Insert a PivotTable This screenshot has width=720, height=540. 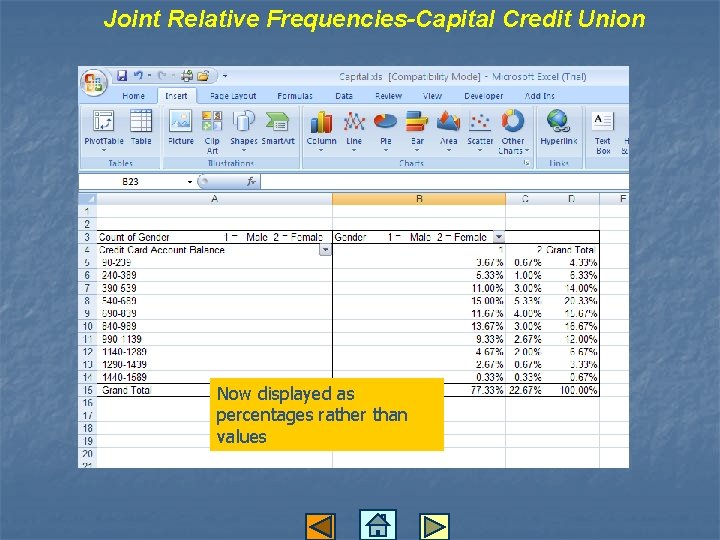coord(104,129)
